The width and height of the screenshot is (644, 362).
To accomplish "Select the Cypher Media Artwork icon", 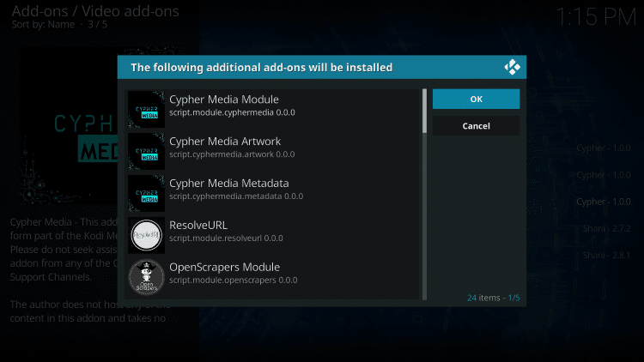I will [x=146, y=152].
